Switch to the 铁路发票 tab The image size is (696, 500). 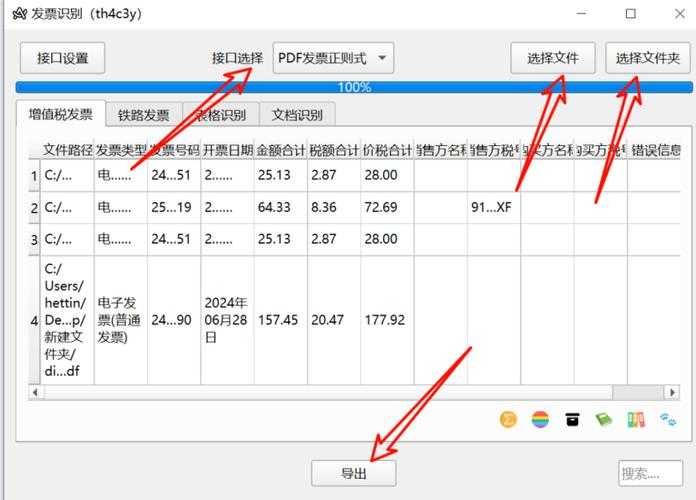click(143, 115)
